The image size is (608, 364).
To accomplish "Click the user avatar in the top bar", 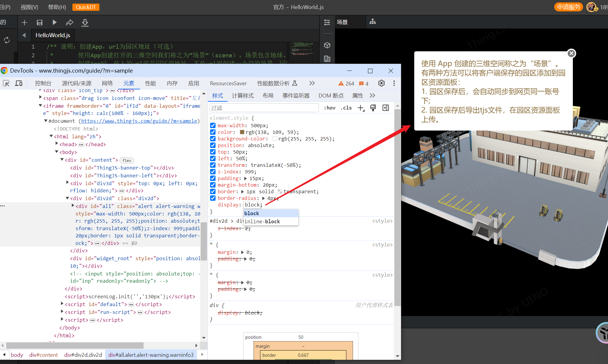I will pos(591,7).
